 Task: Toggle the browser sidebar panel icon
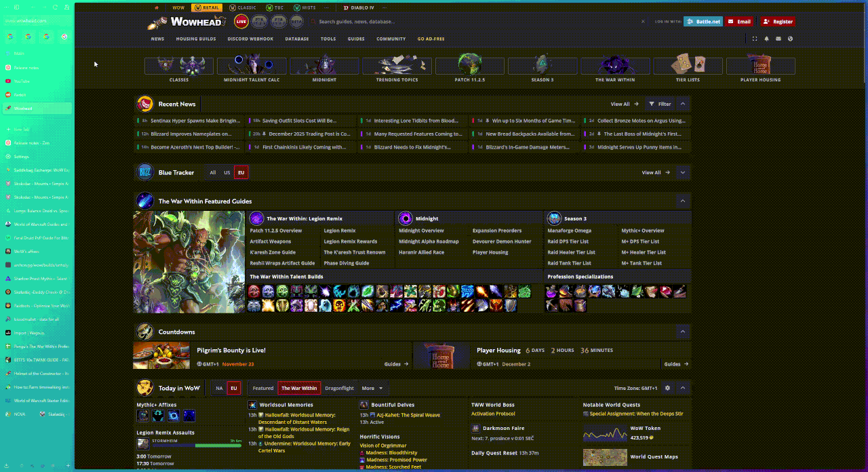(17, 7)
